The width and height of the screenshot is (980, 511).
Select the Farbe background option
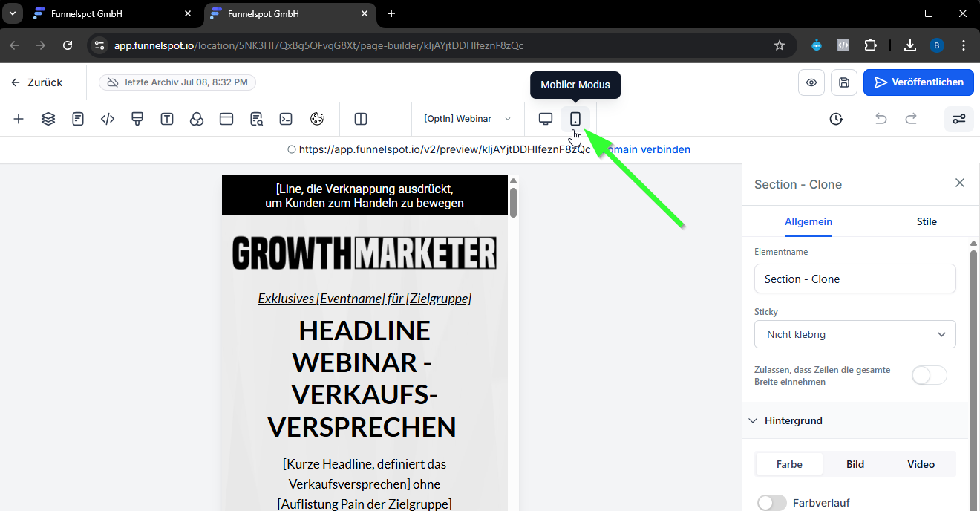(x=789, y=464)
